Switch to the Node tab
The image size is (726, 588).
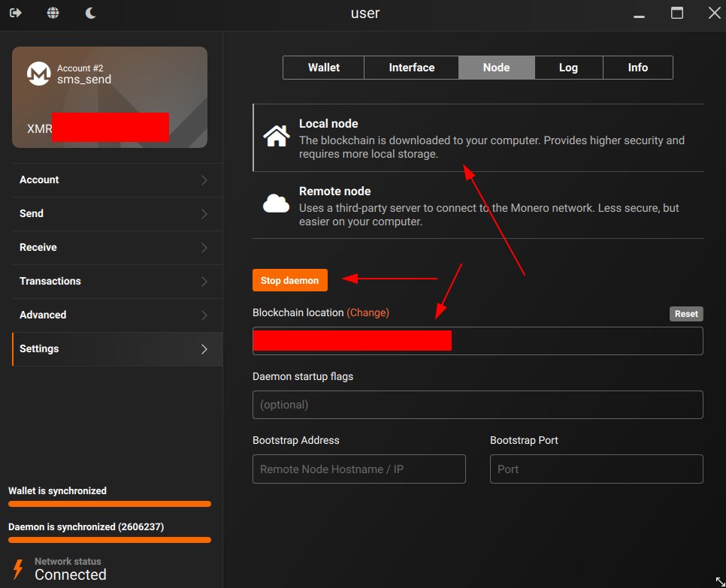pyautogui.click(x=496, y=68)
